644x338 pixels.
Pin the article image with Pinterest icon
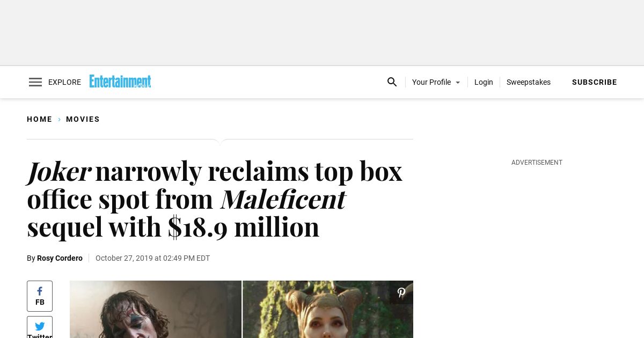401,292
